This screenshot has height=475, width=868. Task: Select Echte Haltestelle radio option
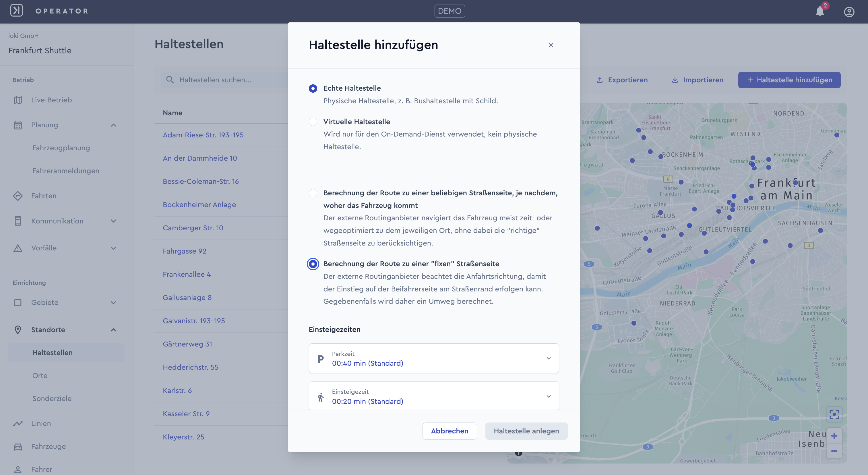pyautogui.click(x=313, y=88)
